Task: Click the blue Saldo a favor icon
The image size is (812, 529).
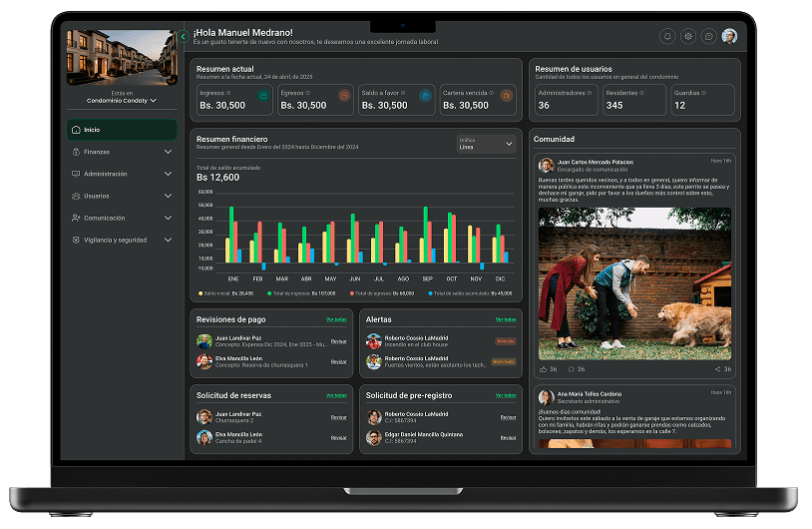Action: click(425, 96)
